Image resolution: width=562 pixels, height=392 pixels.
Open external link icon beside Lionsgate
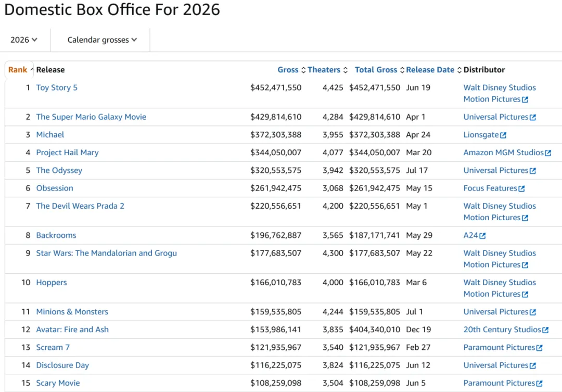[x=503, y=135]
